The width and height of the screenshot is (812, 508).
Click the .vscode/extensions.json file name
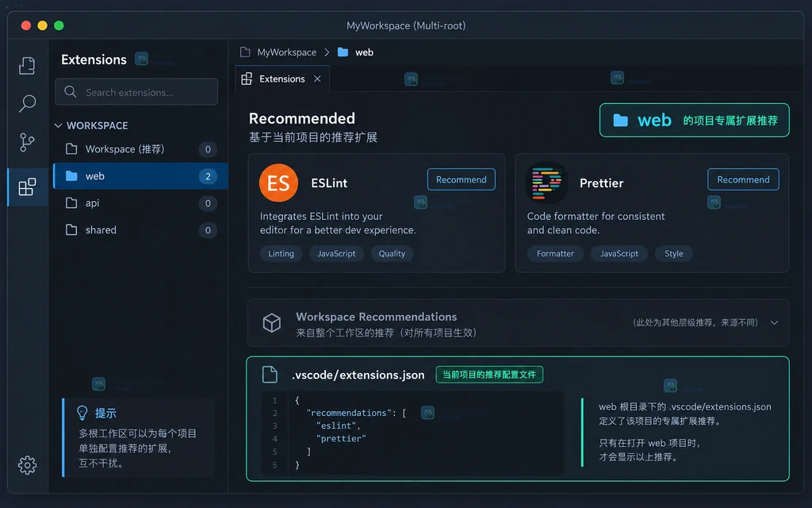[x=358, y=375]
